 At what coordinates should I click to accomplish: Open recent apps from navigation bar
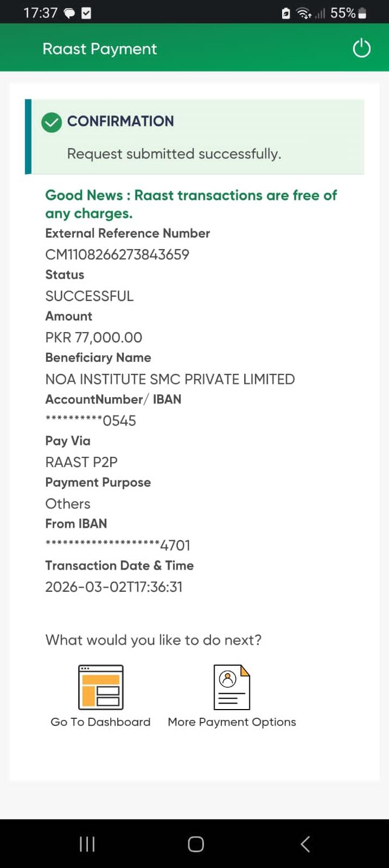(x=87, y=844)
